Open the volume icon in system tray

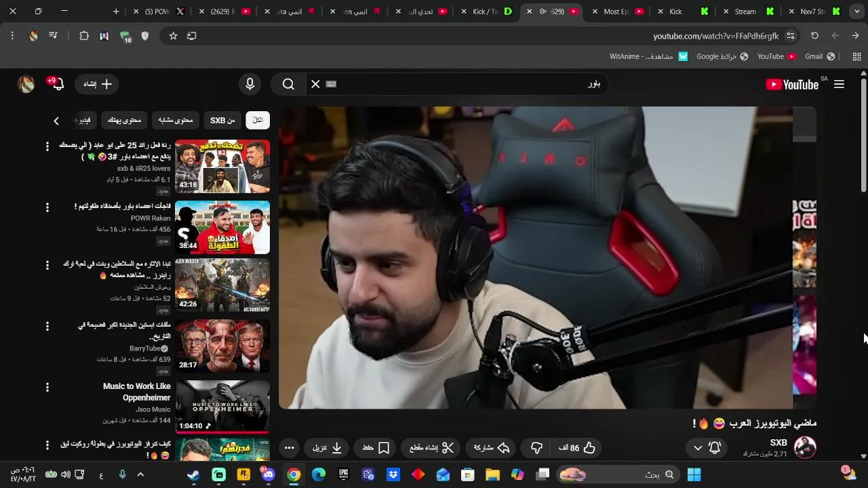tap(65, 474)
